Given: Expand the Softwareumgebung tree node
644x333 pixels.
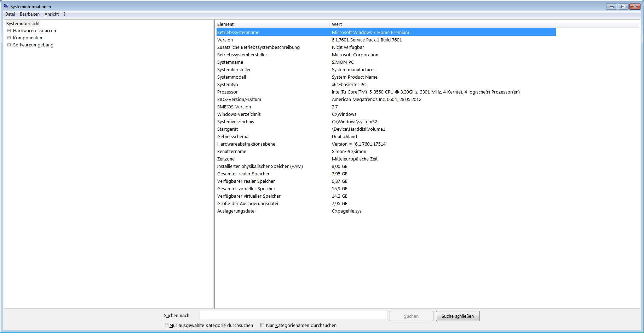Looking at the screenshot, I should click(x=9, y=45).
